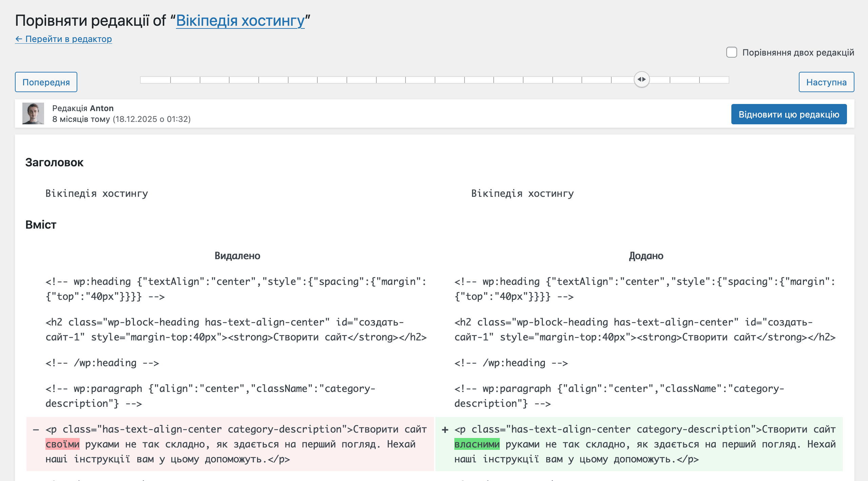Click the h2 'Створити сайт' code in the Додано column
The width and height of the screenshot is (868, 481).
(x=645, y=330)
